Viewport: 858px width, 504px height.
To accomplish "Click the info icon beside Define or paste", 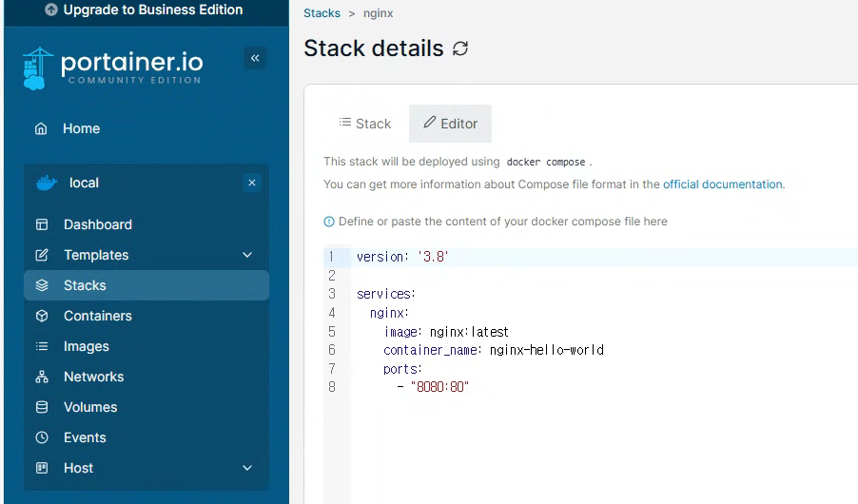I will [x=329, y=222].
